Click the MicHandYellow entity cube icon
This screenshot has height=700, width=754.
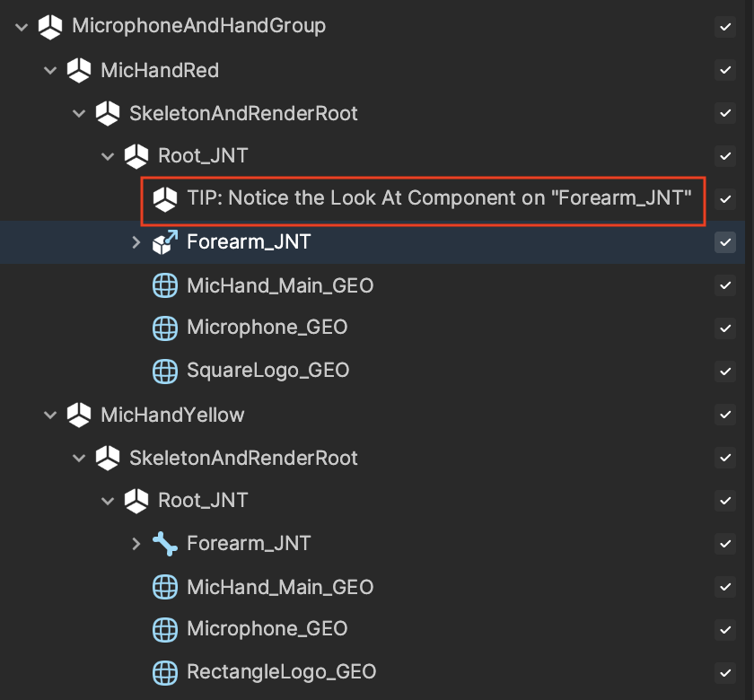pos(79,415)
